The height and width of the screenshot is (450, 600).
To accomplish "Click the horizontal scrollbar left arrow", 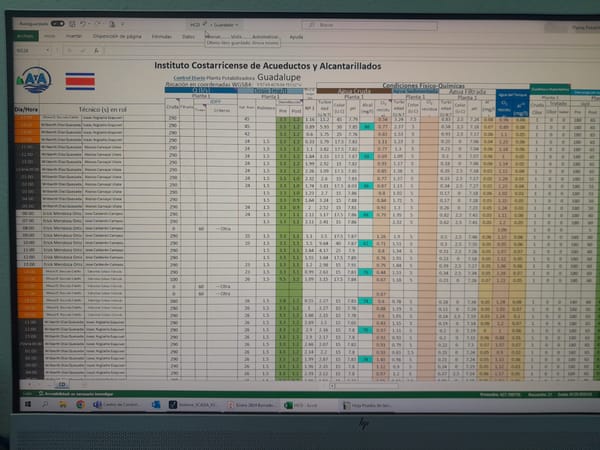I will point(332,386).
